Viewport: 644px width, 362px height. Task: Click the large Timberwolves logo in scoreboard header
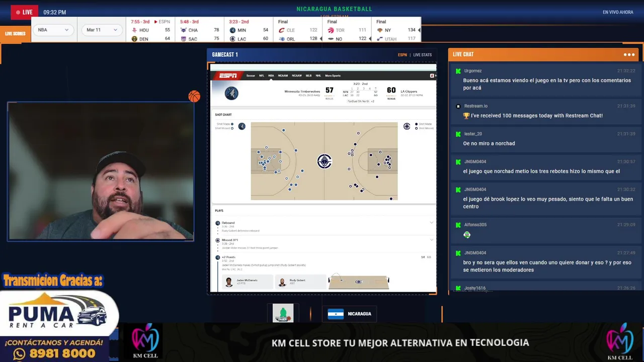click(x=231, y=93)
